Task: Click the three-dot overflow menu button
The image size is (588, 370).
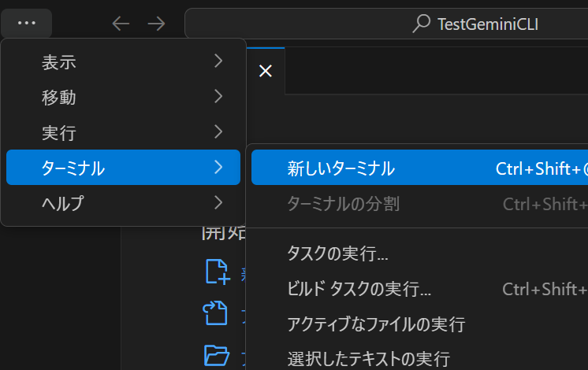Action: pos(27,23)
